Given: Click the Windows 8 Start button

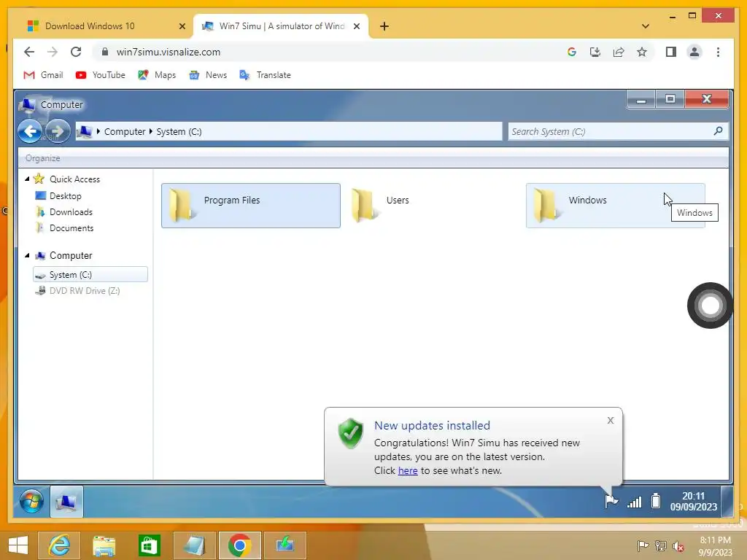Looking at the screenshot, I should [18, 545].
